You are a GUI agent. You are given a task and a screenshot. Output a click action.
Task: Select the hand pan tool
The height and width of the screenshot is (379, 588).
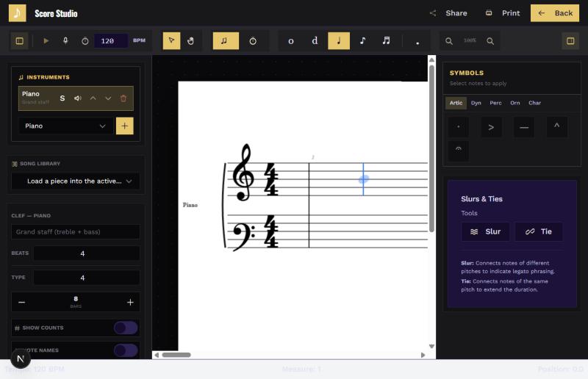pos(191,41)
